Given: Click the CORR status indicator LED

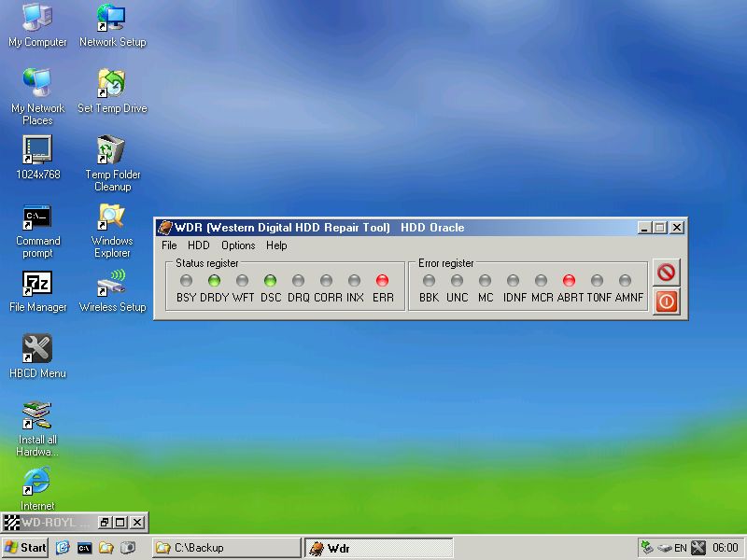Looking at the screenshot, I should 326,281.
